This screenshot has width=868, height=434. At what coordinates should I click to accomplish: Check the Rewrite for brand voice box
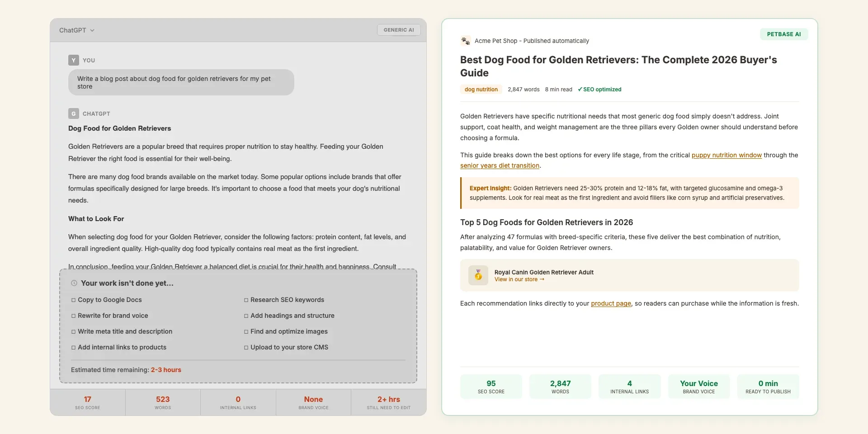tap(73, 316)
